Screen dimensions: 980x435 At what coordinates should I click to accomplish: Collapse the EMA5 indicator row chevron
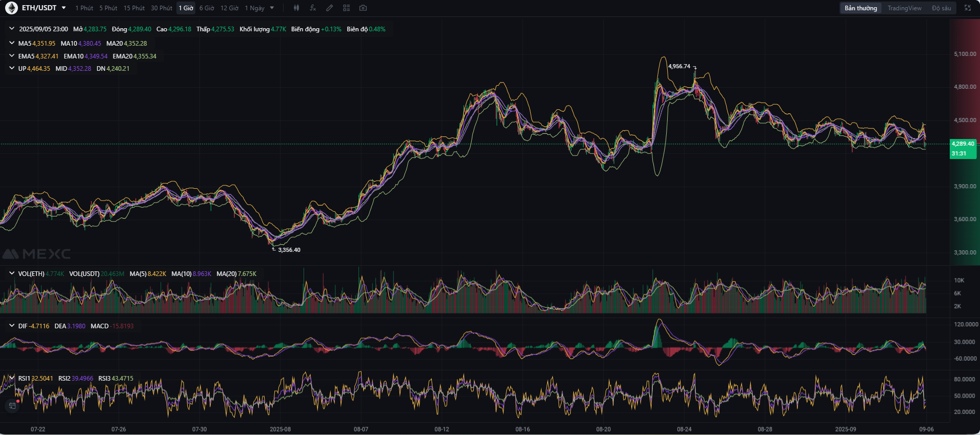[x=12, y=56]
